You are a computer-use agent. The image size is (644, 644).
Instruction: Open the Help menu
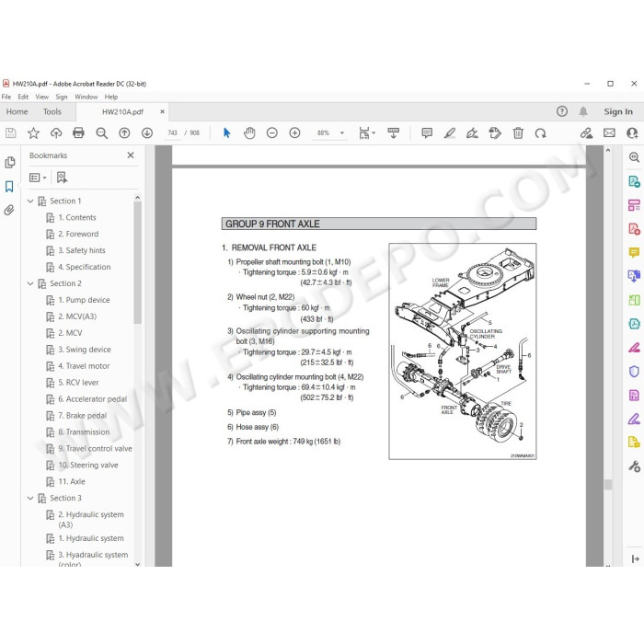(111, 97)
